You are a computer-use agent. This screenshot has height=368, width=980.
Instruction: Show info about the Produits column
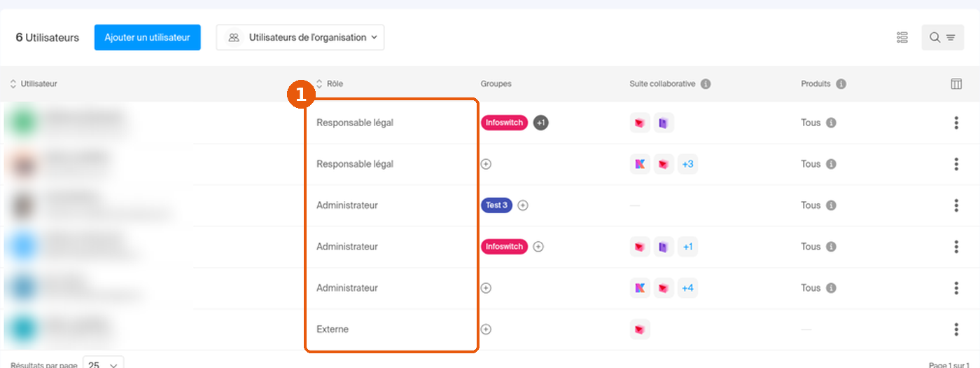pos(841,83)
